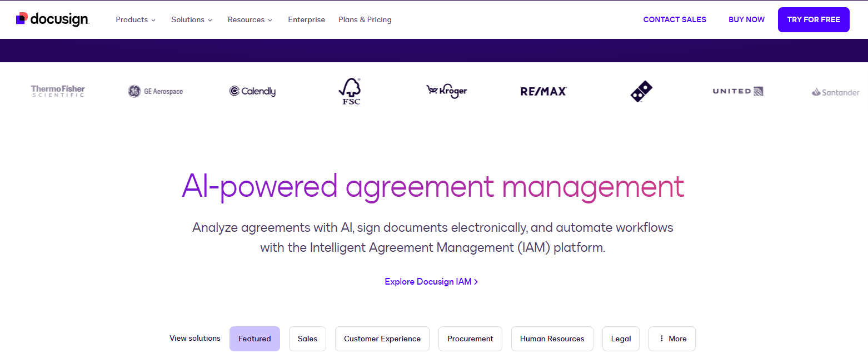Toggle the Featured solutions filter
Viewport: 868px width, 363px height.
[255, 339]
